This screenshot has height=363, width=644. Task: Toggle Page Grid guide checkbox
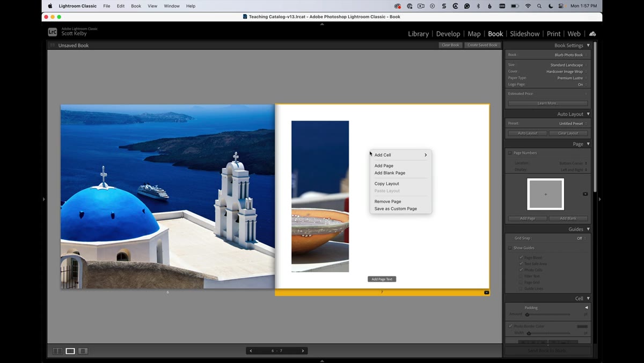click(521, 282)
